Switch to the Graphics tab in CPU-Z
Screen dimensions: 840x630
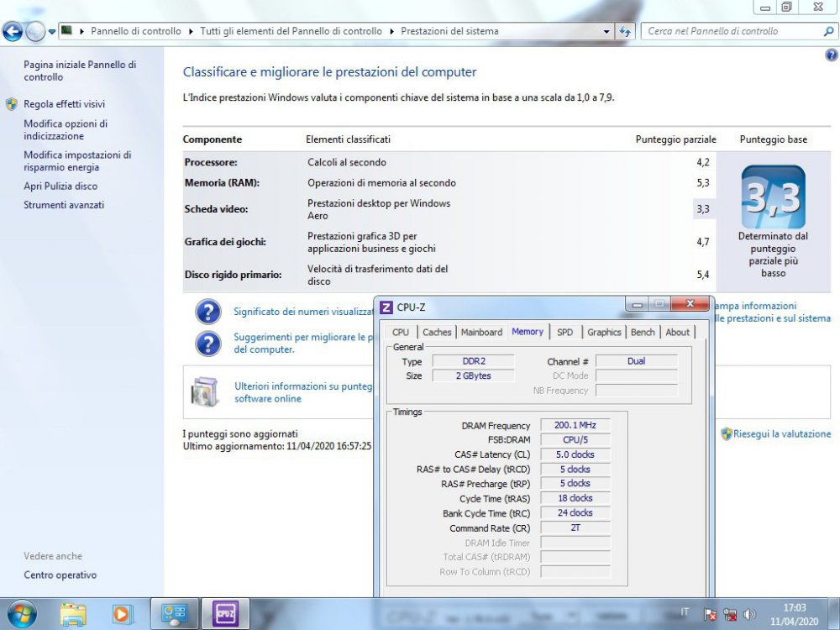pyautogui.click(x=604, y=332)
